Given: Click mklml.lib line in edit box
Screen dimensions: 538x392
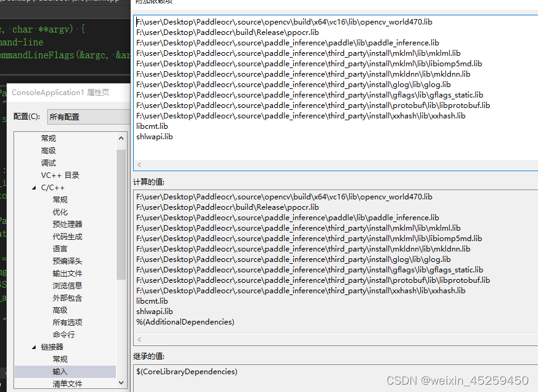Looking at the screenshot, I should tap(298, 53).
